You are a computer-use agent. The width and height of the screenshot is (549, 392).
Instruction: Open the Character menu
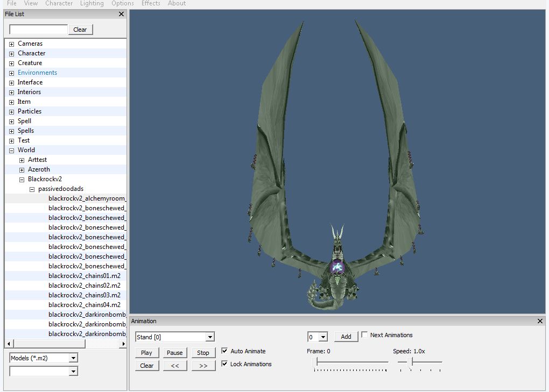(x=59, y=3)
